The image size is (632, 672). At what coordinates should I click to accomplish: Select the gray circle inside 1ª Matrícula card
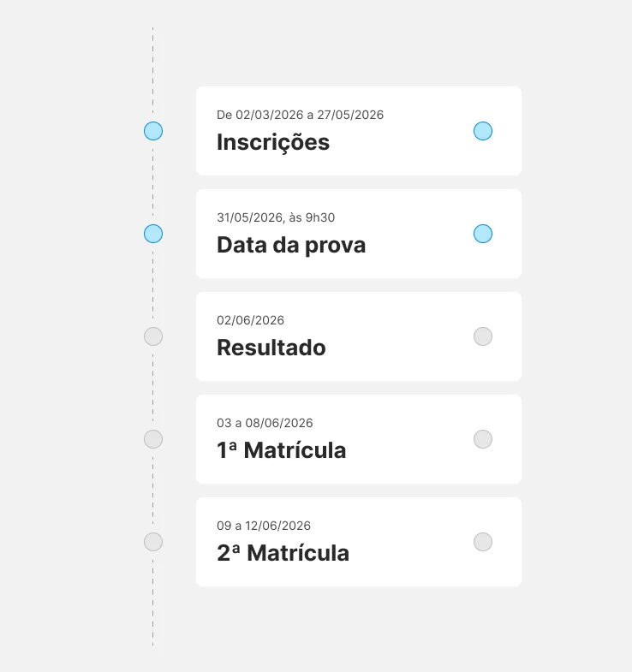pos(483,439)
